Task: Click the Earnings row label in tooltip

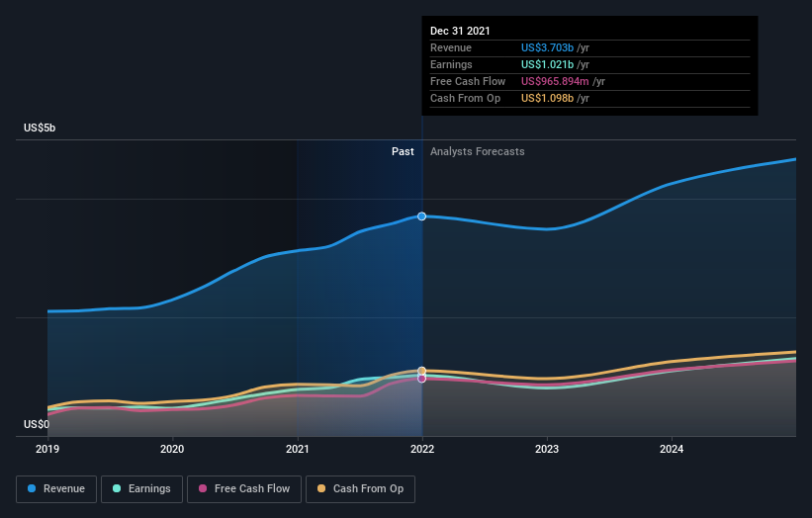Action: [451, 64]
